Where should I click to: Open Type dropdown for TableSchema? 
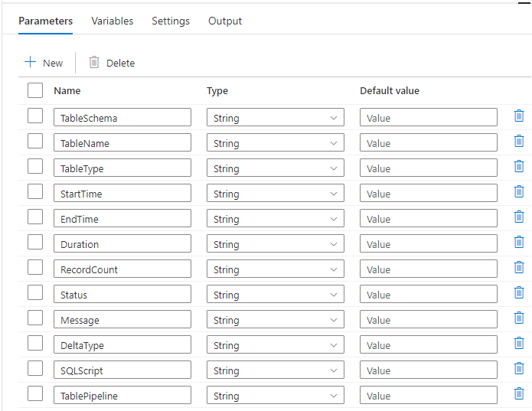[275, 118]
